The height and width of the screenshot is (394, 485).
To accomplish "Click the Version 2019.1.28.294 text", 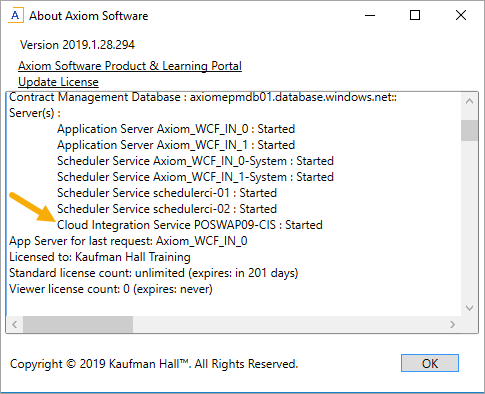I will pos(77,45).
